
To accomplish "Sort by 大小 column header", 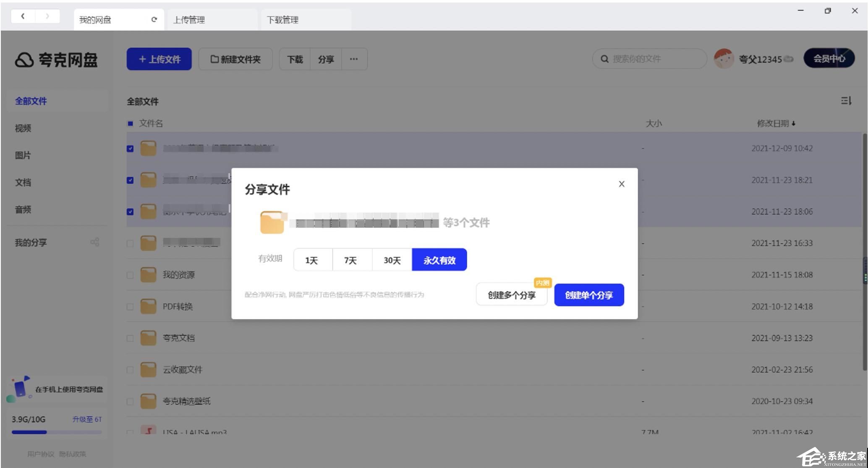I will tap(653, 123).
